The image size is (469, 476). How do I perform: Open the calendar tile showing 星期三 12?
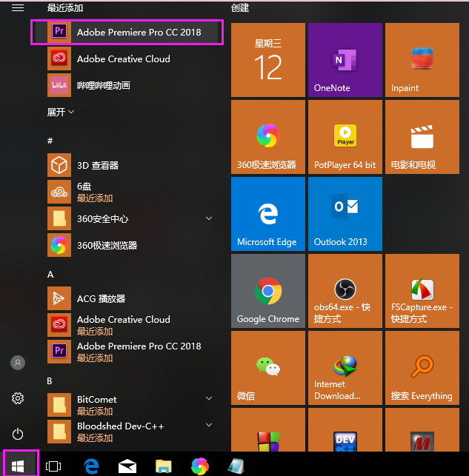pos(268,60)
